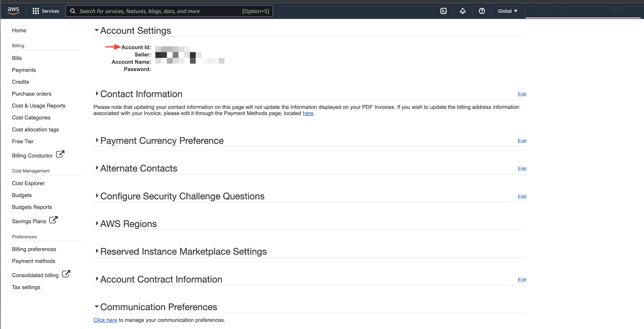Image resolution: width=644 pixels, height=329 pixels.
Task: Click the search magnifier icon
Action: (x=73, y=11)
